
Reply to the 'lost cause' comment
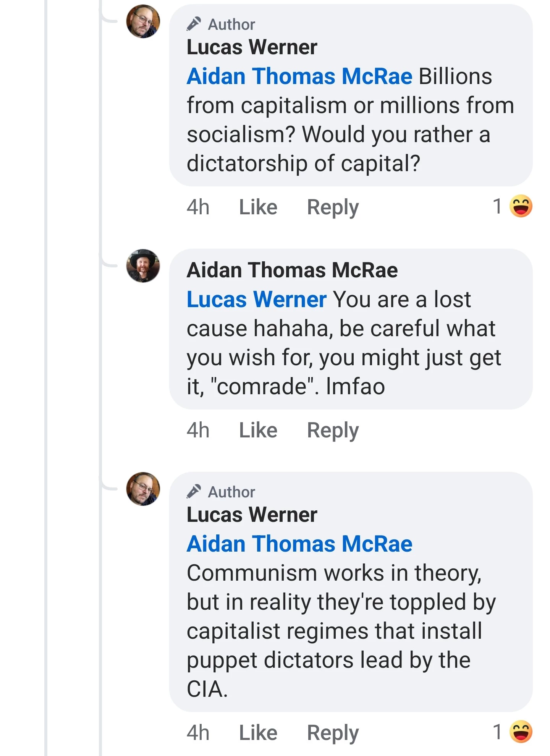pos(333,431)
